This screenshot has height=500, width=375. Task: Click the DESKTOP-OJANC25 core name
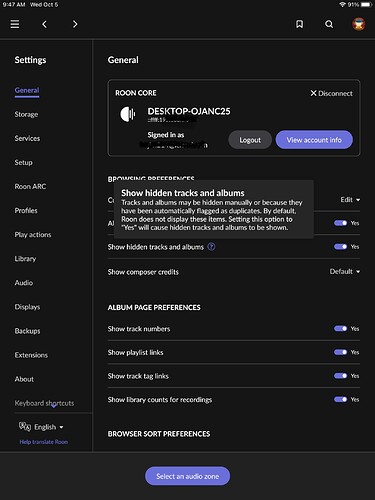[x=189, y=111]
